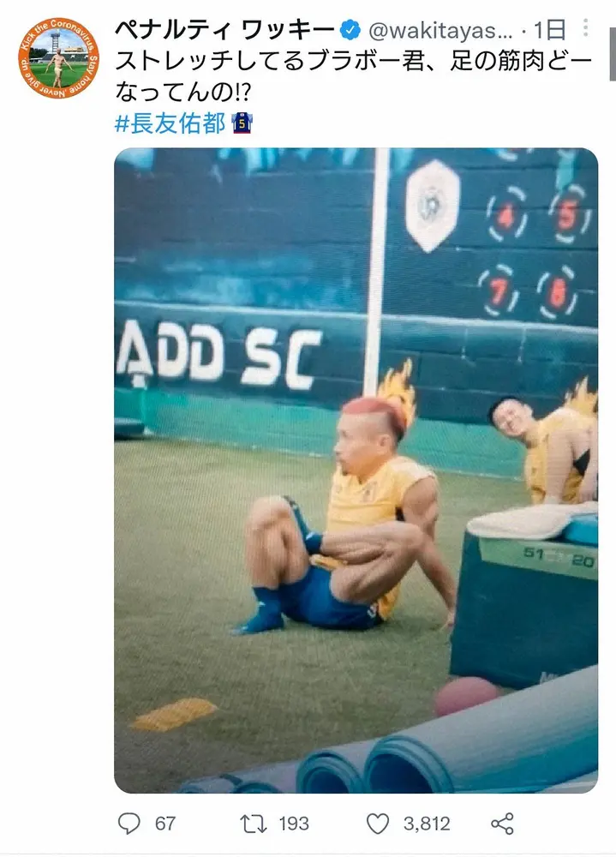Open the 1日 timestamp

coord(549,30)
